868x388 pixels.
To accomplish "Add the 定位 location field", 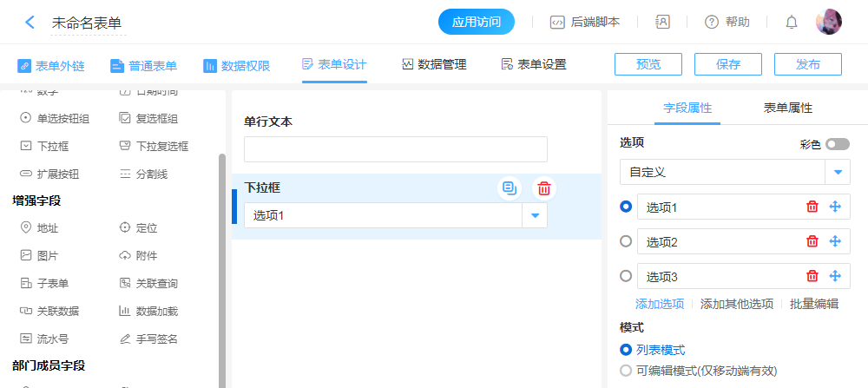I will (x=144, y=228).
